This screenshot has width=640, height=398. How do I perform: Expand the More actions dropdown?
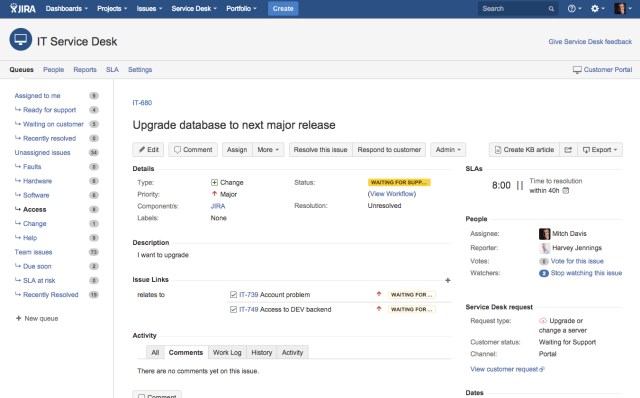click(268, 150)
